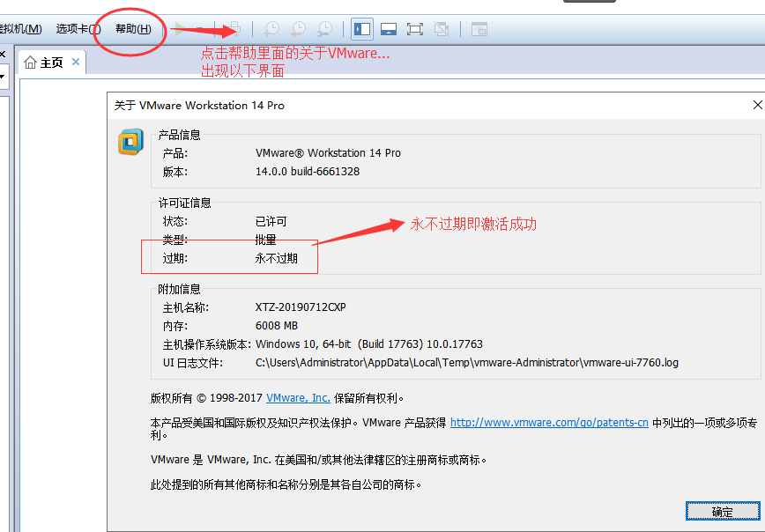Click the line 此处提到的所有其他商标
765x532 pixels.
coord(286,484)
